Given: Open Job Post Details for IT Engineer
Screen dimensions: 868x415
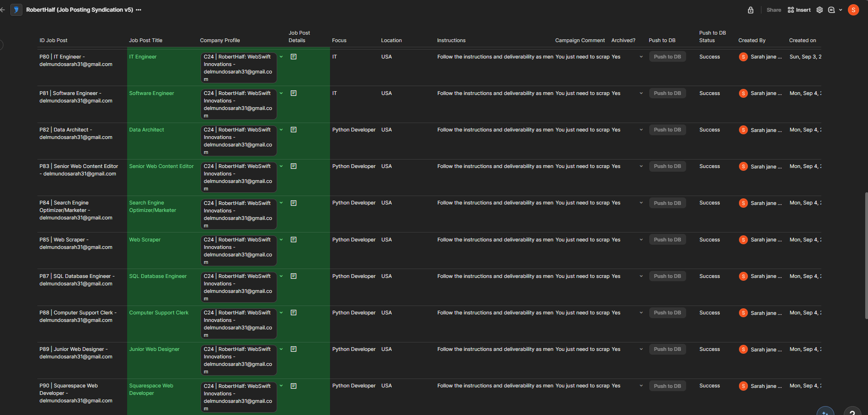Looking at the screenshot, I should (294, 57).
